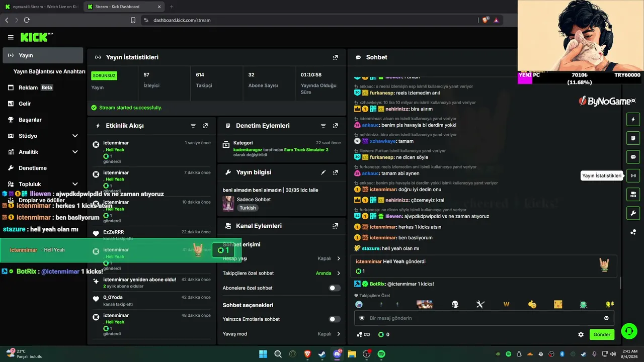Click the EzZeRRR follow event entry
Screen dimensions: 644x362
click(x=152, y=235)
